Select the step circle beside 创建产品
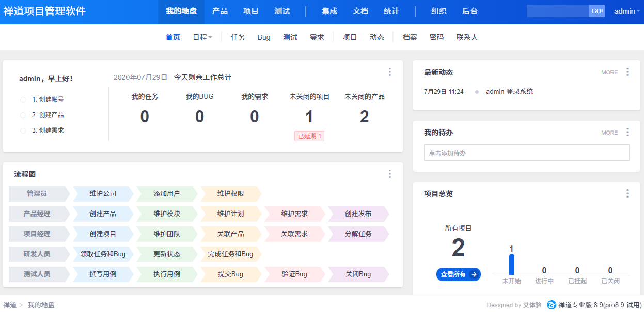Image resolution: width=644 pixels, height=312 pixels. [23, 115]
